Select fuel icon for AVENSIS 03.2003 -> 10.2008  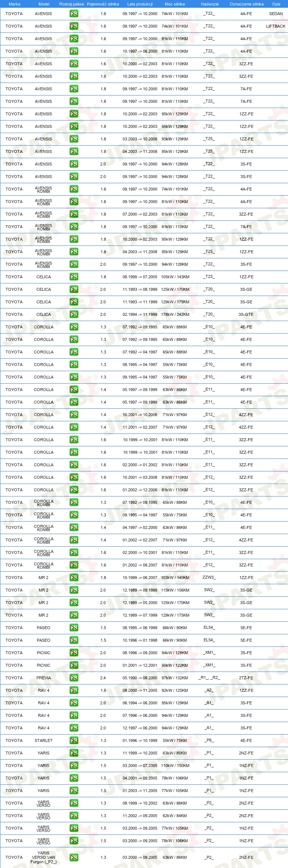[x=74, y=139]
